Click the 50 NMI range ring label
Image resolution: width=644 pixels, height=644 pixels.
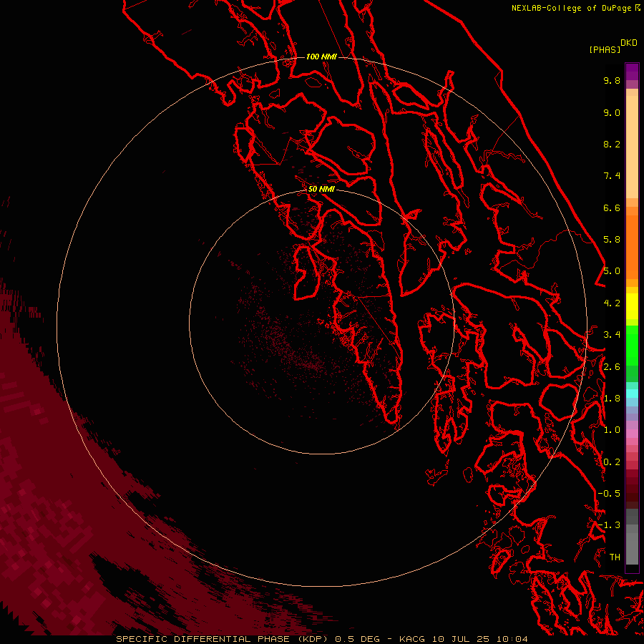pos(321,189)
